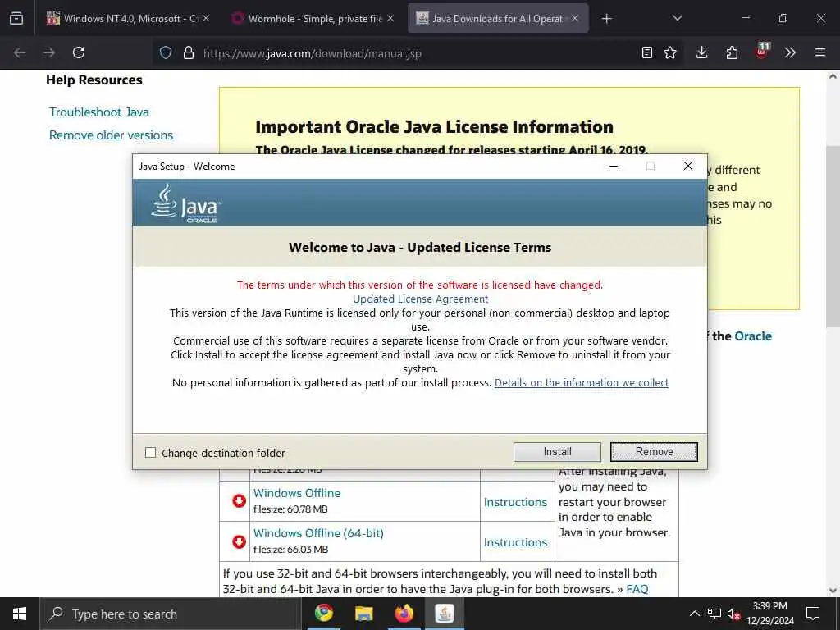This screenshot has width=840, height=630.
Task: Open File Explorer from the taskbar
Action: tap(363, 613)
